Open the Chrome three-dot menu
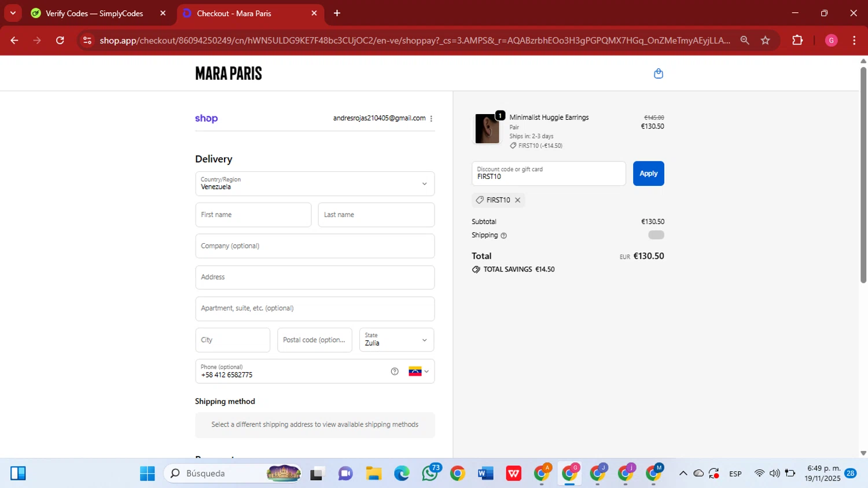868x488 pixels. pyautogui.click(x=854, y=41)
